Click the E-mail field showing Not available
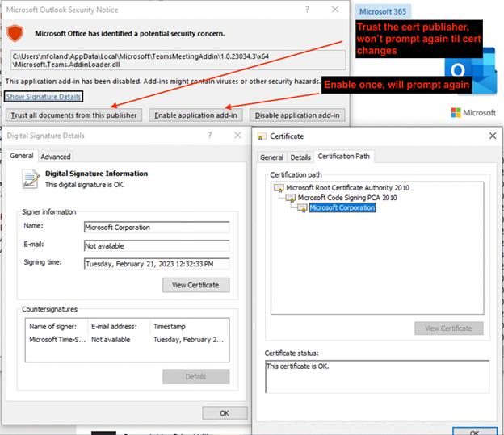Image resolution: width=504 pixels, height=435 pixels. (x=157, y=246)
